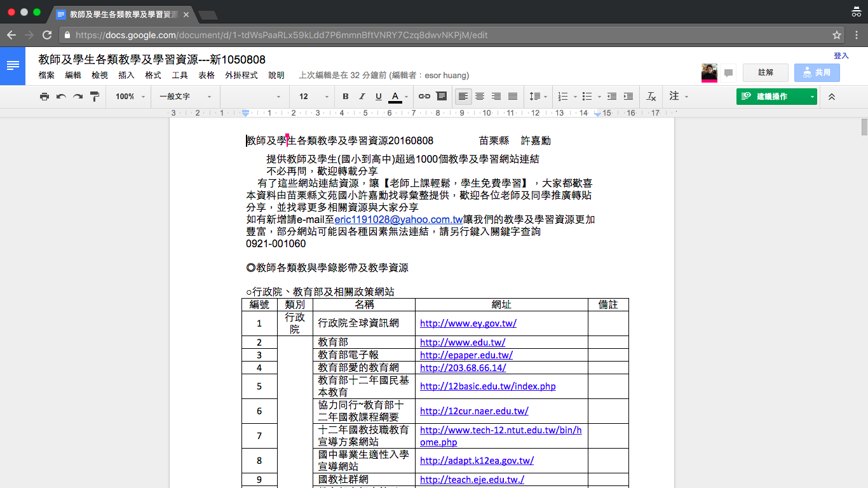Viewport: 868px width, 488px height.
Task: Open the 注 input tools dropdown
Action: point(679,97)
